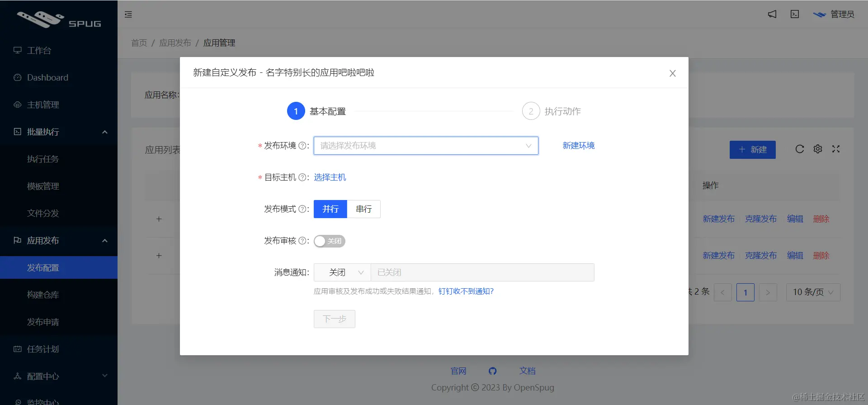The height and width of the screenshot is (405, 868).
Task: Open the notifications megaphone icon
Action: 772,14
